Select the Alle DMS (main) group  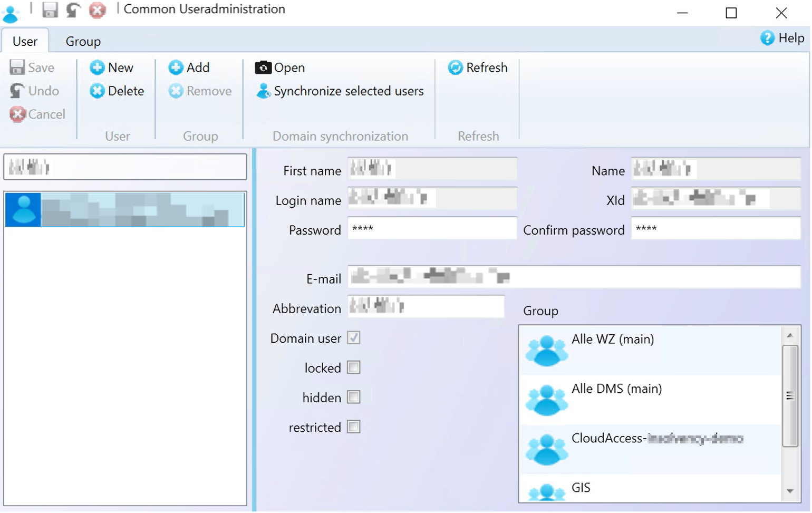(650, 400)
